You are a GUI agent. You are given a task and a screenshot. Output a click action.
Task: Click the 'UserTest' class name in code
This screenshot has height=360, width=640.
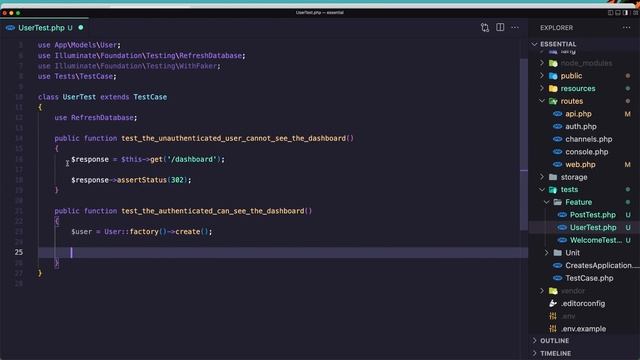click(79, 97)
